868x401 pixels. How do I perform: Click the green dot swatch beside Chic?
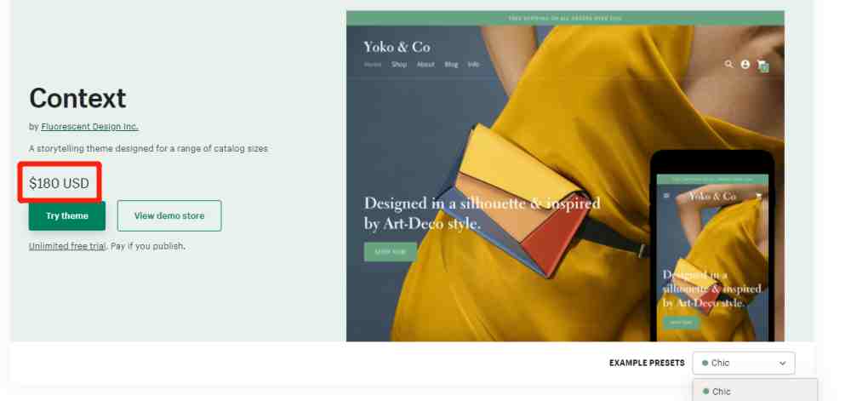705,364
